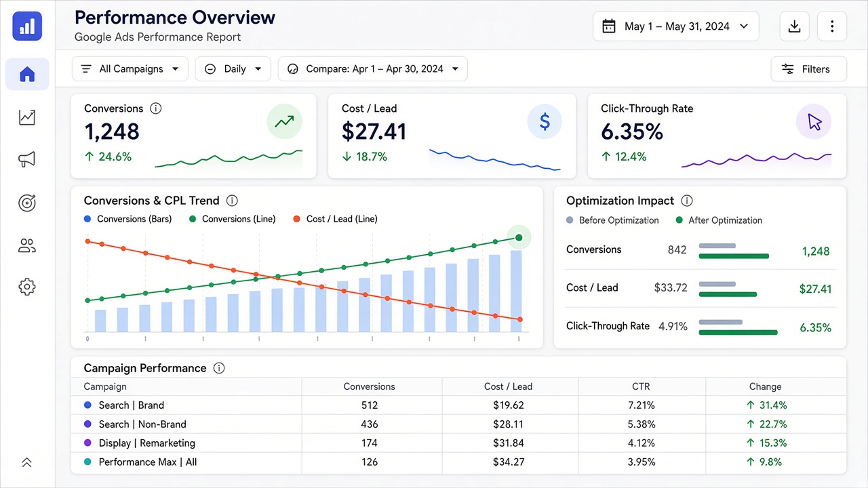Sort table by Cost / Lead column header
Screen dimensions: 868x488
point(508,386)
